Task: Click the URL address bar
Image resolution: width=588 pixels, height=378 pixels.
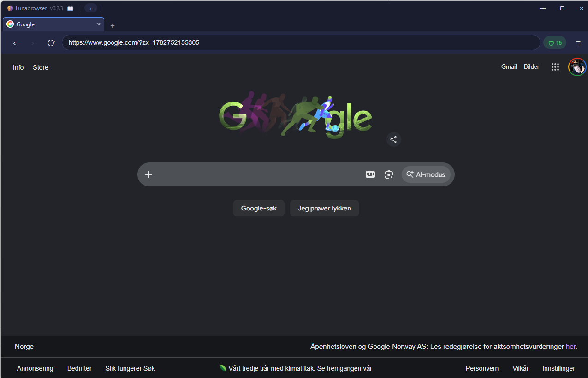Action: point(301,42)
